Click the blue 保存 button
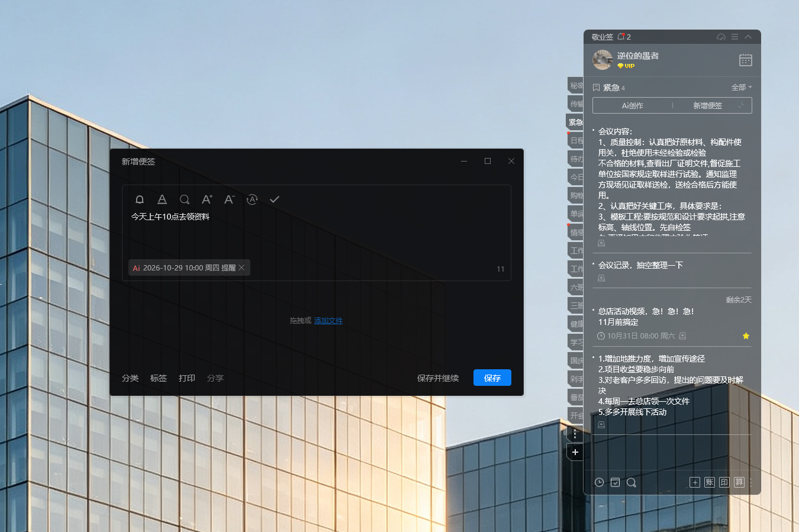 [x=492, y=378]
